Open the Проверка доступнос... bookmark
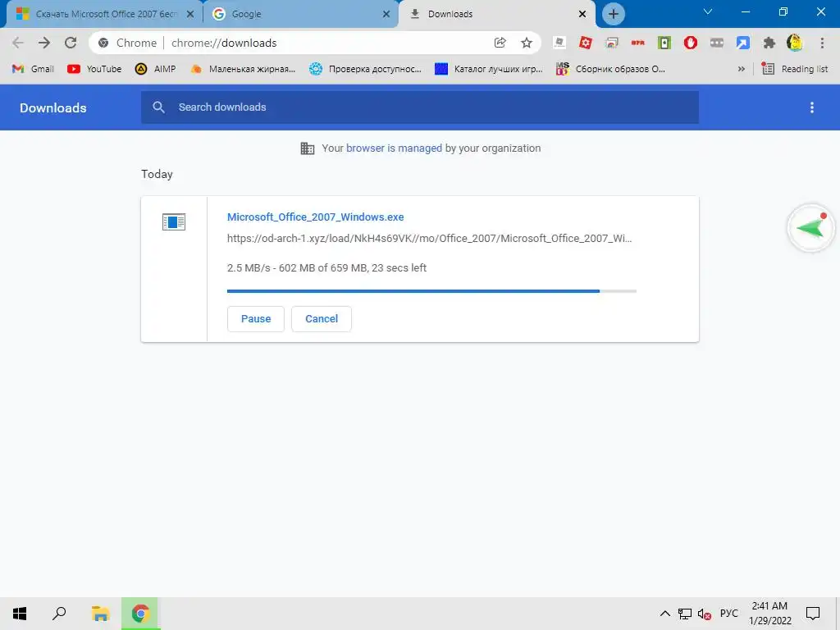Screen dimensions: 840x630 pos(365,69)
